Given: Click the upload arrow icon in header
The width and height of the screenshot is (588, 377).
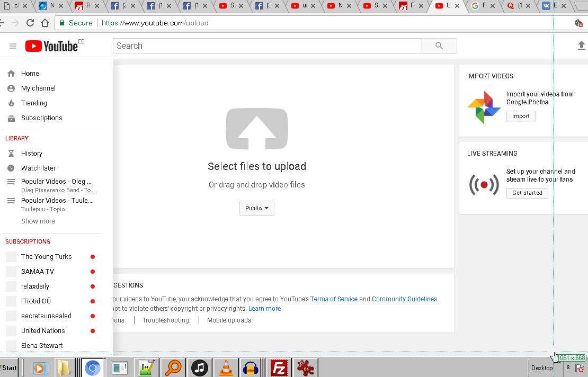Looking at the screenshot, I should pos(581,46).
